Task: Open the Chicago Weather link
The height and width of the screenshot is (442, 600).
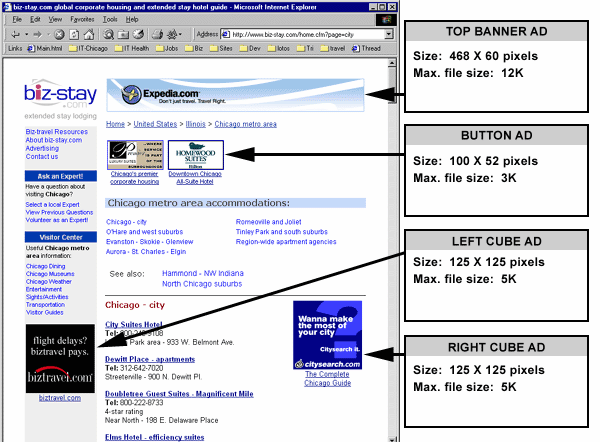Action: coord(49,282)
